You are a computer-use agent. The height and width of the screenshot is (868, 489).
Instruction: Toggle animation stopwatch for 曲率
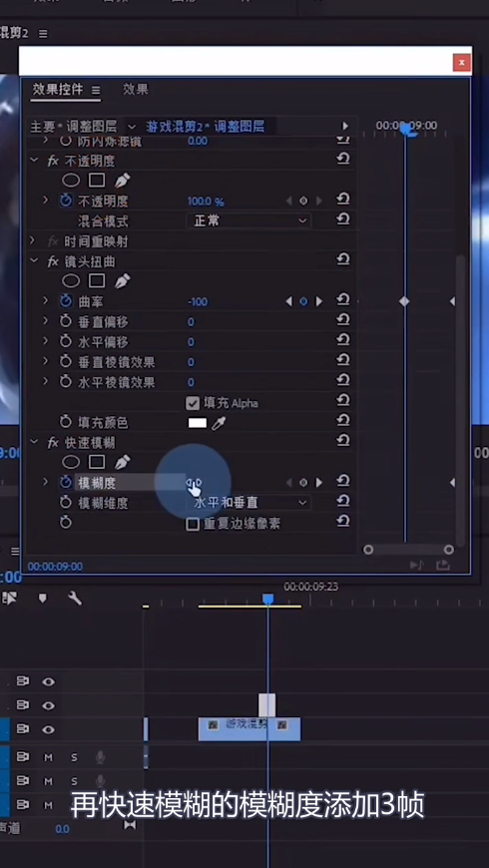(66, 301)
